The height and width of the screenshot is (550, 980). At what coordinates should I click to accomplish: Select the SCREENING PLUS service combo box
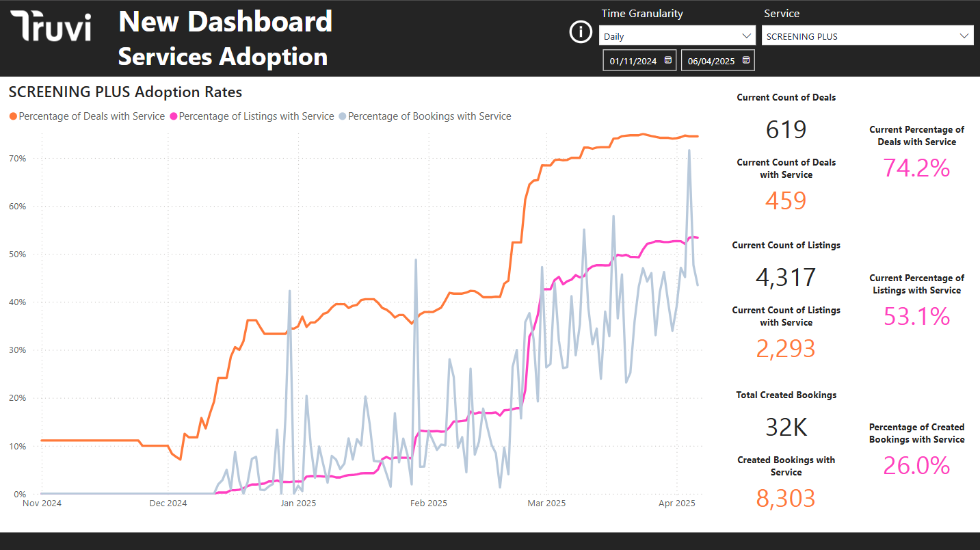pyautogui.click(x=858, y=36)
